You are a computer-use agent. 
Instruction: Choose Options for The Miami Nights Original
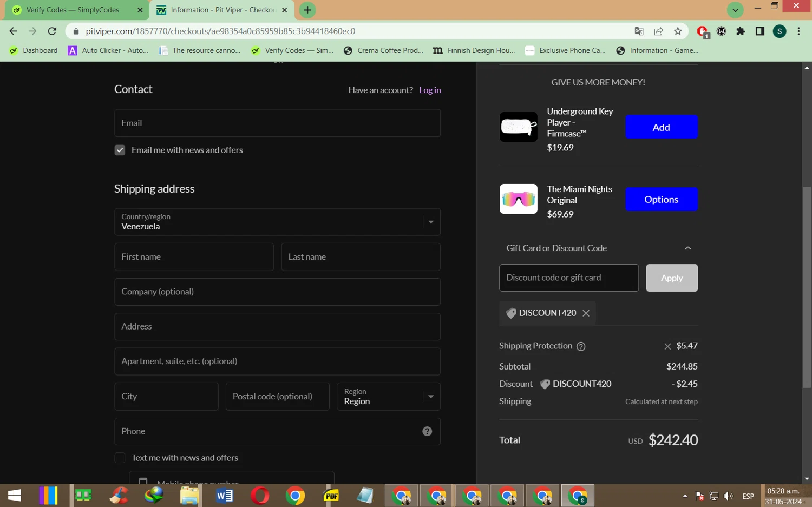(x=661, y=200)
